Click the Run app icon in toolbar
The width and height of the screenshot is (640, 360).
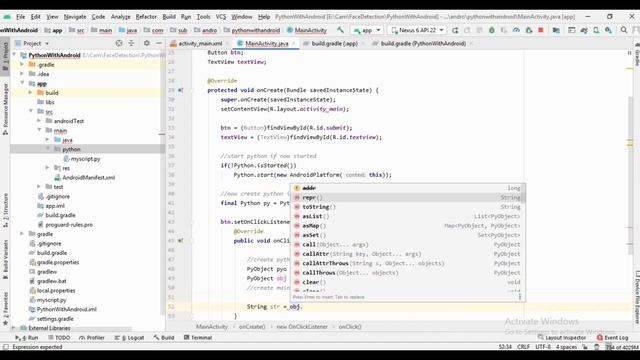(455, 30)
